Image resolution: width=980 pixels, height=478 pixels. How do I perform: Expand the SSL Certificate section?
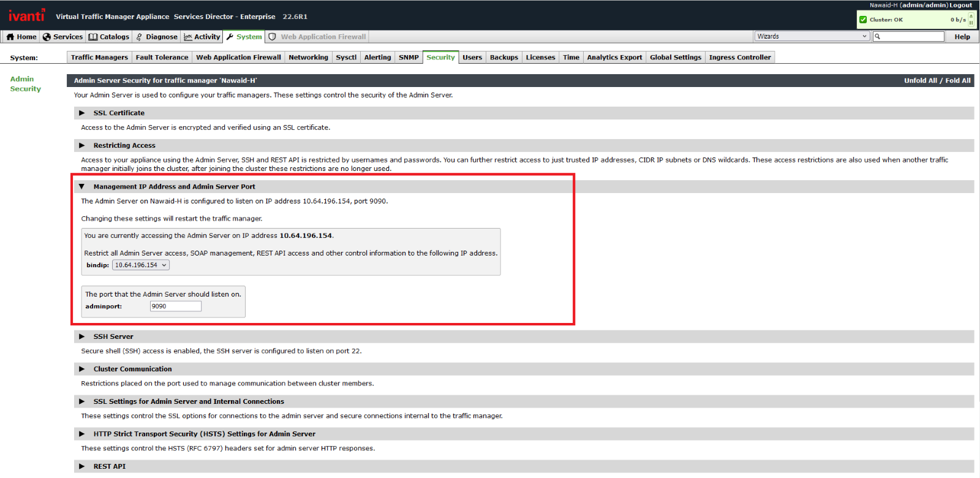[81, 113]
